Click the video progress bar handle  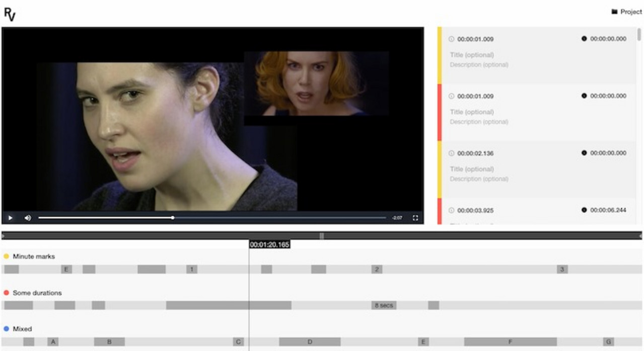tap(173, 218)
